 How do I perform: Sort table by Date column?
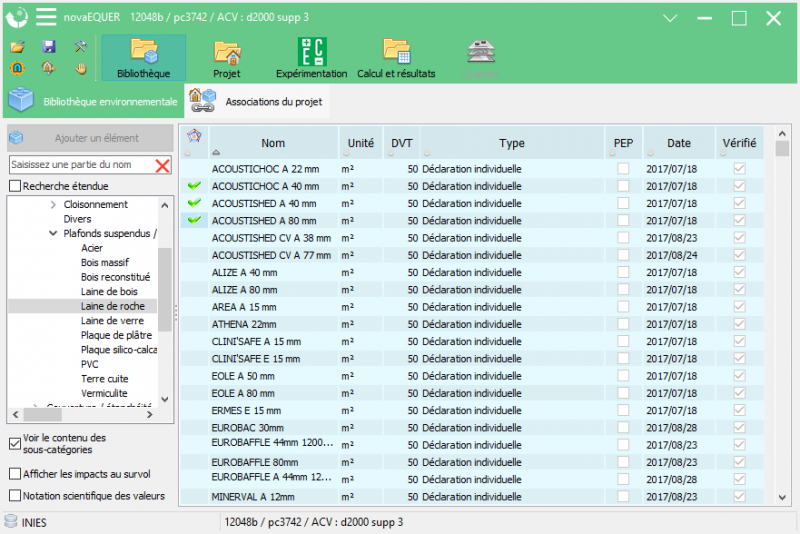pyautogui.click(x=679, y=143)
